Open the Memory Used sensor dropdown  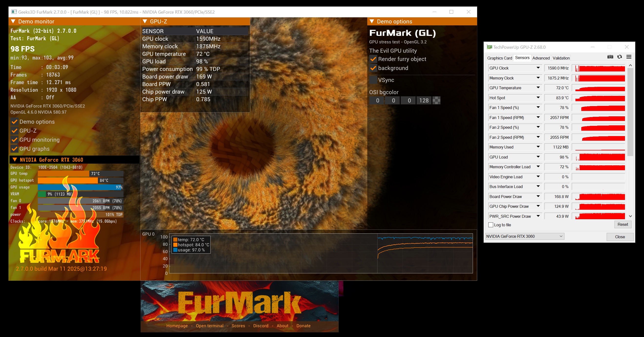(538, 147)
